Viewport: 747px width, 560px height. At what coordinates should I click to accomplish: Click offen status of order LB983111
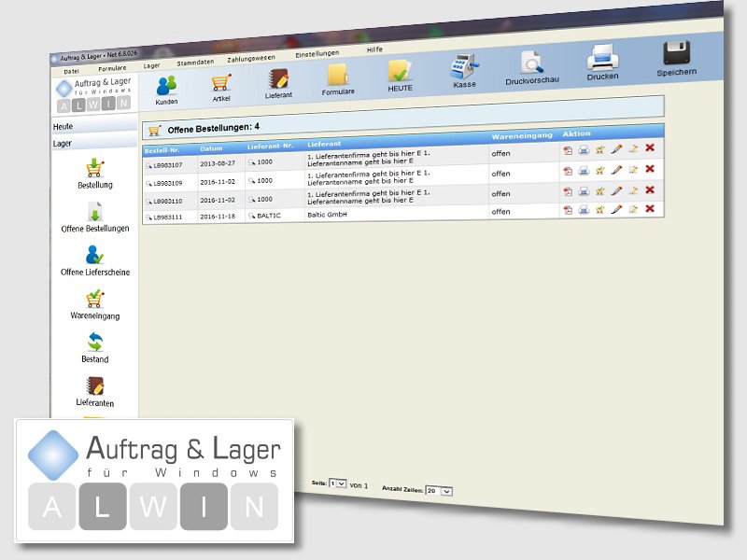pos(500,212)
